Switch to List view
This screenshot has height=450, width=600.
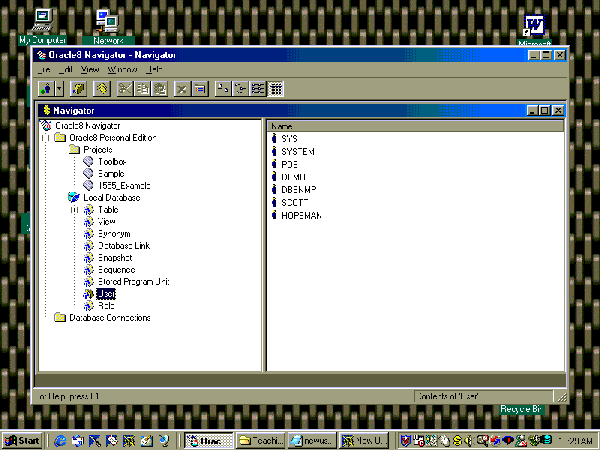pyautogui.click(x=258, y=89)
